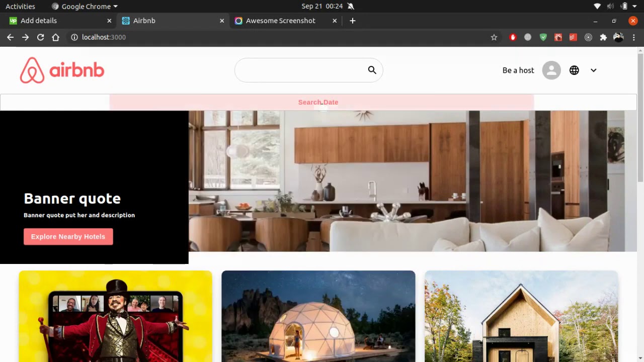This screenshot has height=362, width=644.
Task: Open the Extensions puzzle icon
Action: (603, 37)
